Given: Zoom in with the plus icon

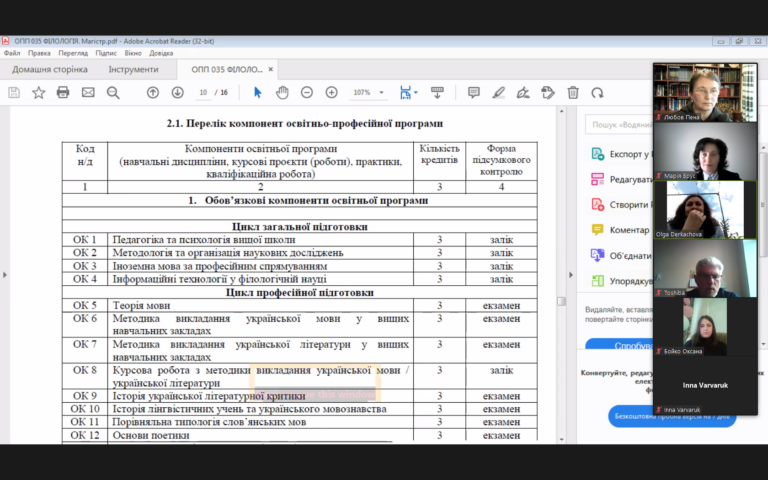Looking at the screenshot, I should [332, 92].
